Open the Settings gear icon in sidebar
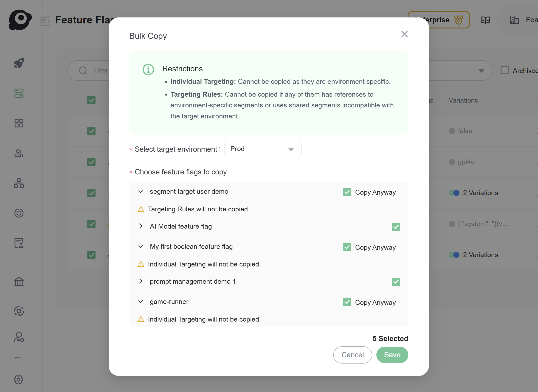Image resolution: width=538 pixels, height=392 pixels. (x=18, y=380)
